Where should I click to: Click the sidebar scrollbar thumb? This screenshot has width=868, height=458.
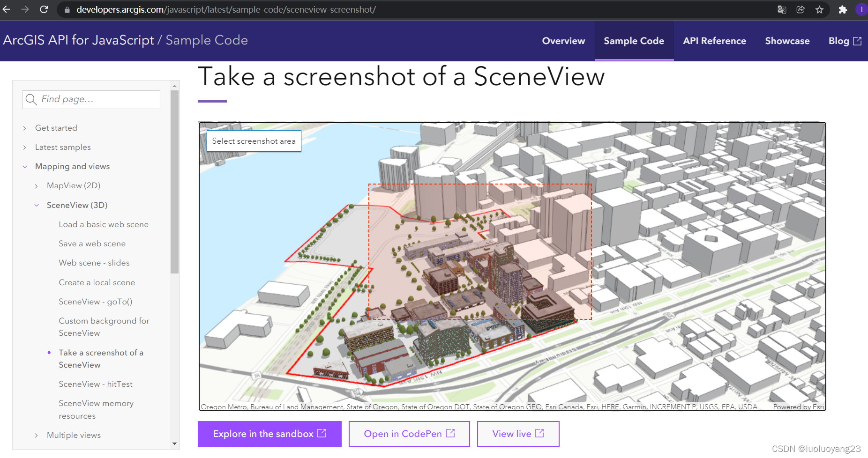pyautogui.click(x=175, y=182)
